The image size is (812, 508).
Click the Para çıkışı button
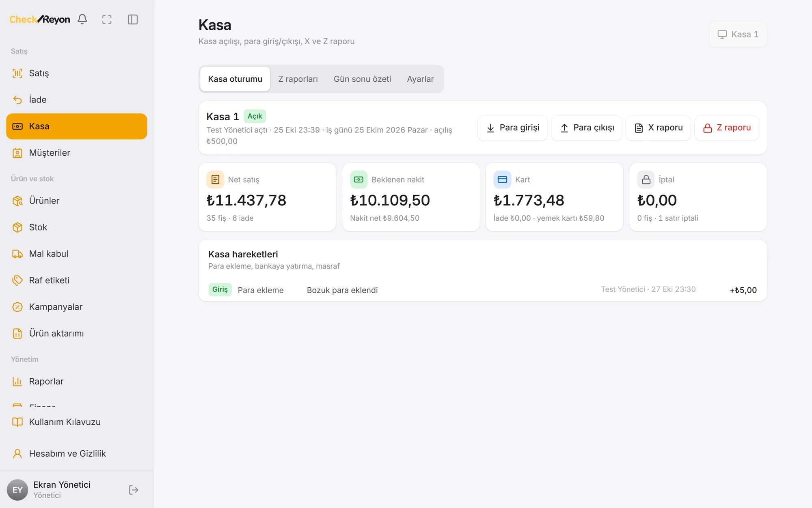(x=587, y=128)
